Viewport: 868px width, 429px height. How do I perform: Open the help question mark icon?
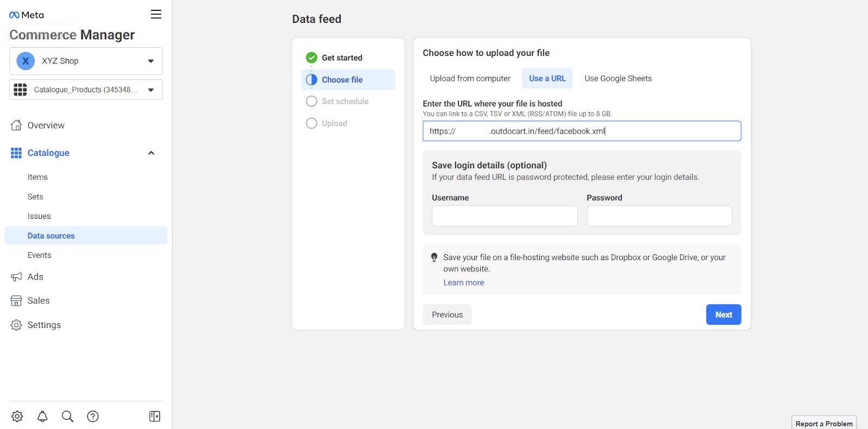[93, 417]
